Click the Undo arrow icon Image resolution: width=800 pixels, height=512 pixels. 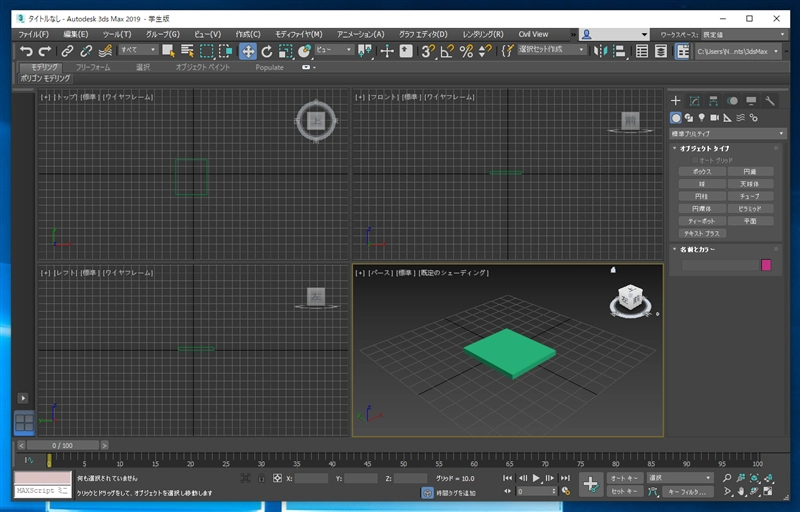26,51
